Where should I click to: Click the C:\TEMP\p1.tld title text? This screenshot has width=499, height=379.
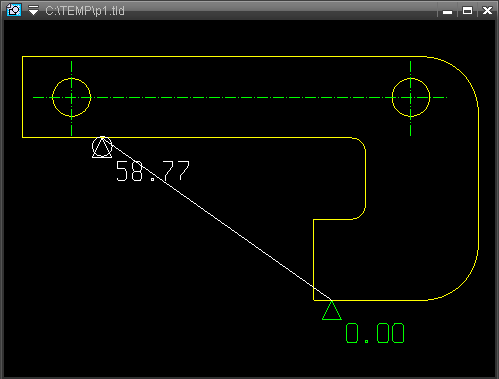pos(85,11)
